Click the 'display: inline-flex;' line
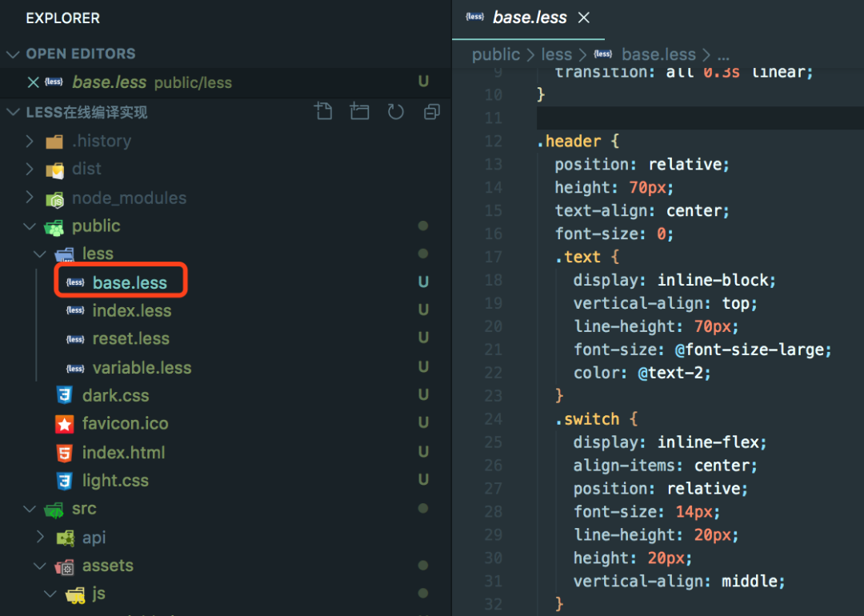 [670, 442]
